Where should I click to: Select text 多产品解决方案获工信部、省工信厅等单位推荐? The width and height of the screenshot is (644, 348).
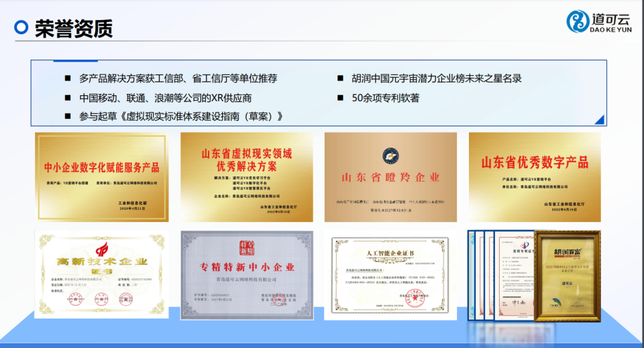coord(178,78)
